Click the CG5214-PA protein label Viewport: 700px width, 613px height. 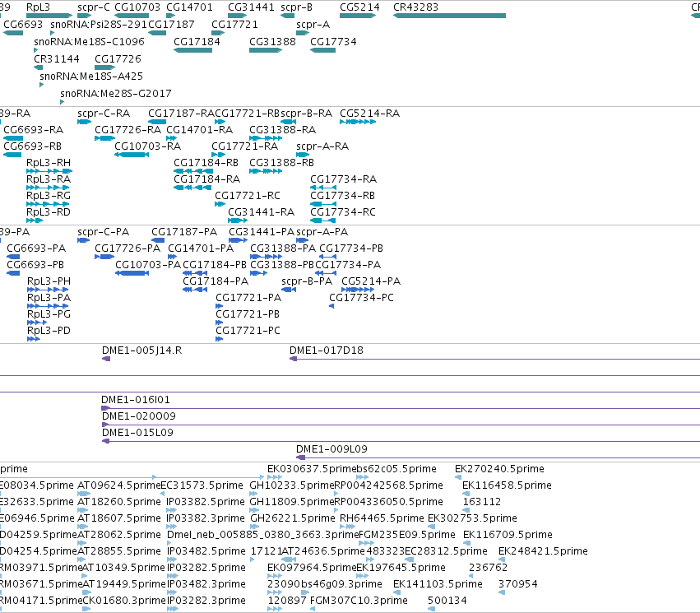[371, 281]
